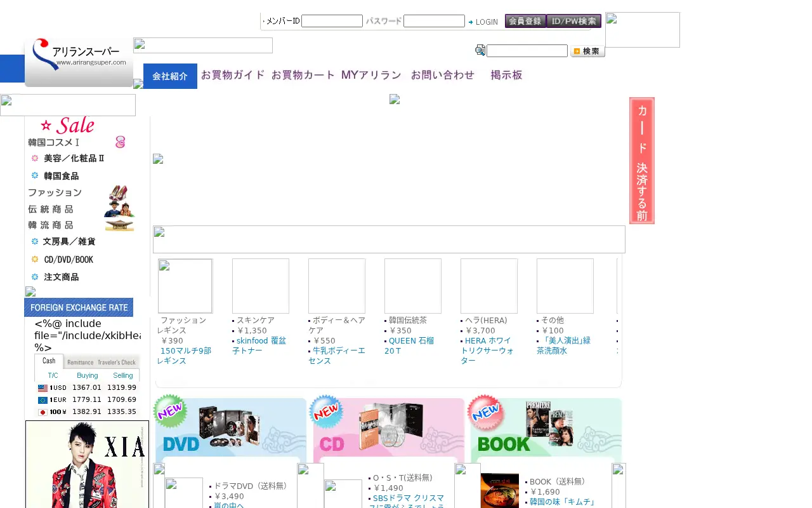Click the Korean traditional couple icon
Viewport: 812px width, 508px height.
coord(119,208)
